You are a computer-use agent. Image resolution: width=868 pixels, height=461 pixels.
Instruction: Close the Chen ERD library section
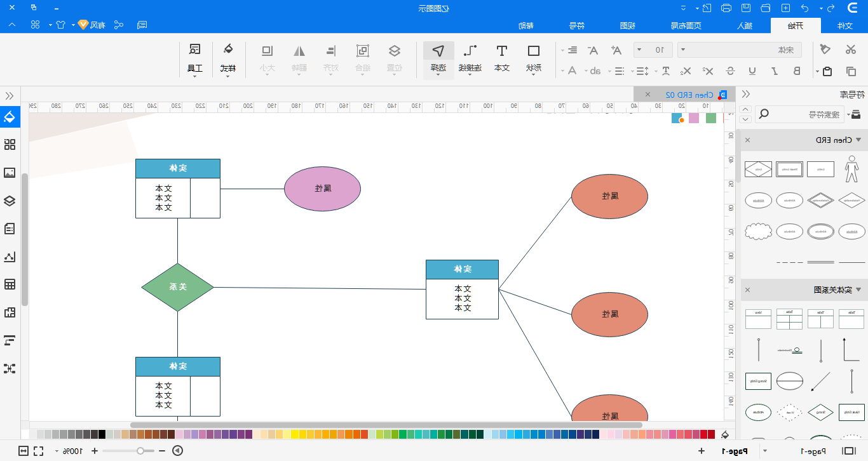click(x=747, y=140)
